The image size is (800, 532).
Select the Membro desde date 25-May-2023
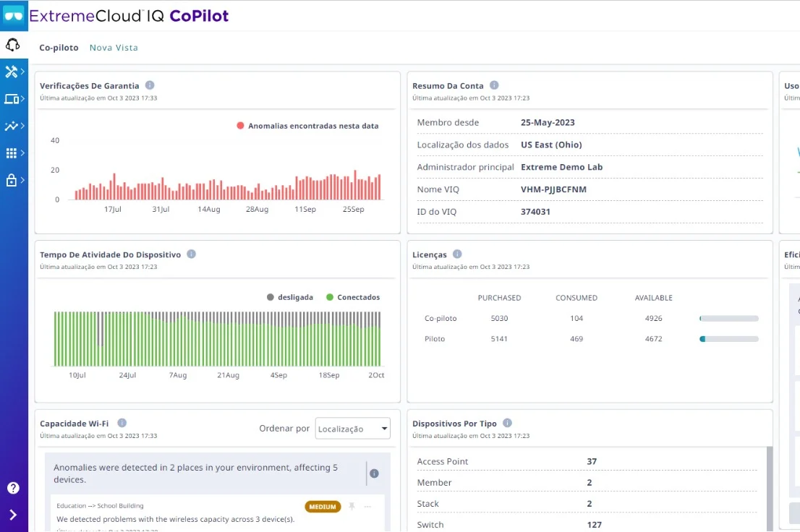pyautogui.click(x=548, y=122)
